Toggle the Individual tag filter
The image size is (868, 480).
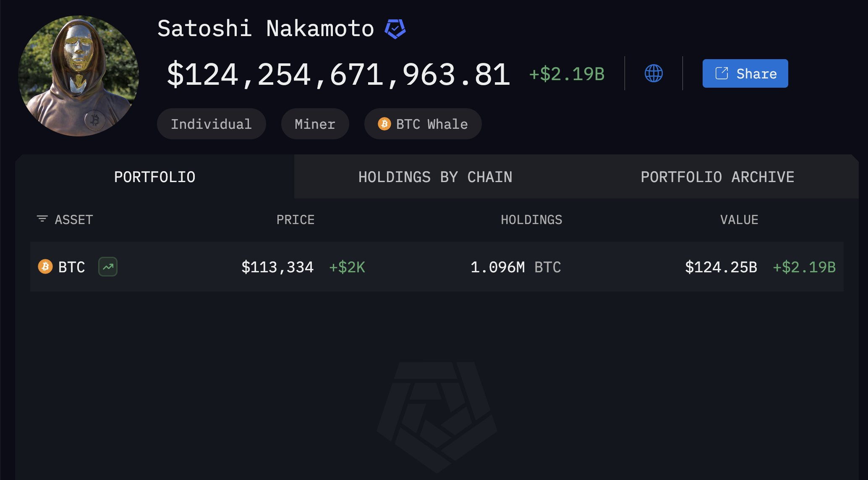click(211, 124)
